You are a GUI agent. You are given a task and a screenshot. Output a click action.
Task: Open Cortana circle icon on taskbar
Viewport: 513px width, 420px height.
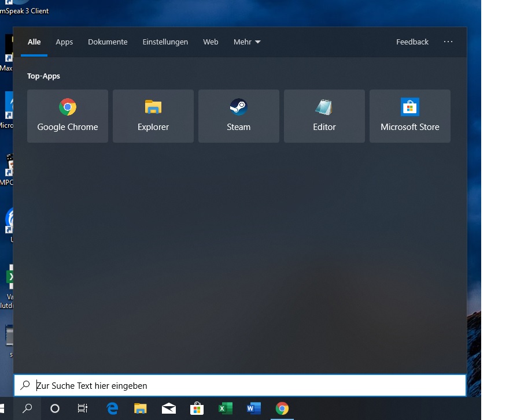(x=54, y=408)
